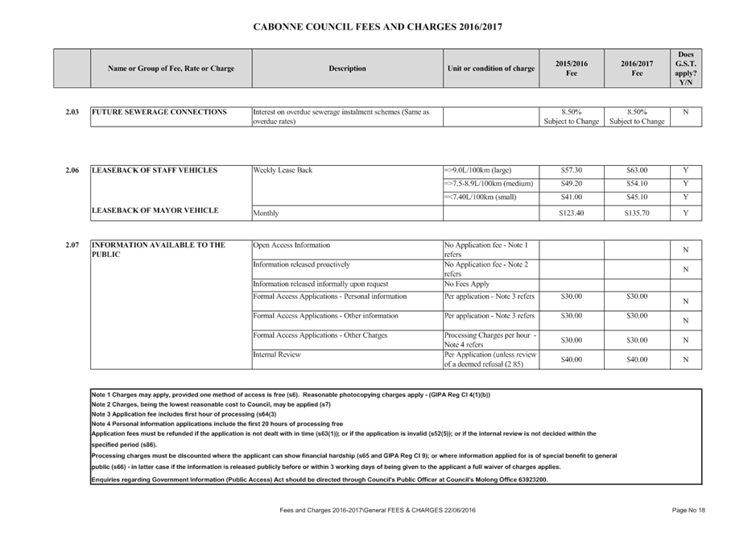Image resolution: width=756 pixels, height=535 pixels.
Task: Click the Note 2 line about lowest reasonable cost
Action: [211, 404]
